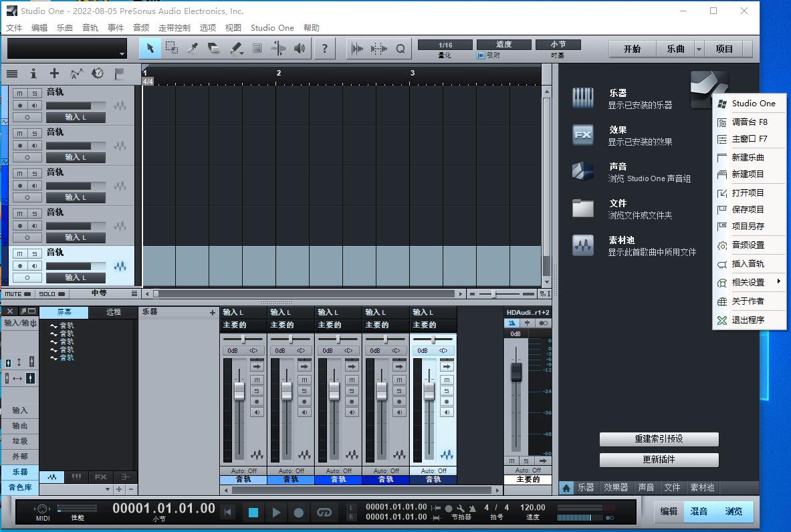Expand the 乐曲 button dropdown arrow
This screenshot has width=791, height=532.
pos(699,49)
